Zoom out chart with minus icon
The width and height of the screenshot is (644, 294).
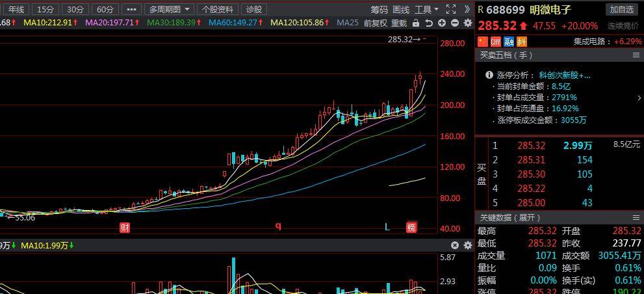pyautogui.click(x=454, y=23)
